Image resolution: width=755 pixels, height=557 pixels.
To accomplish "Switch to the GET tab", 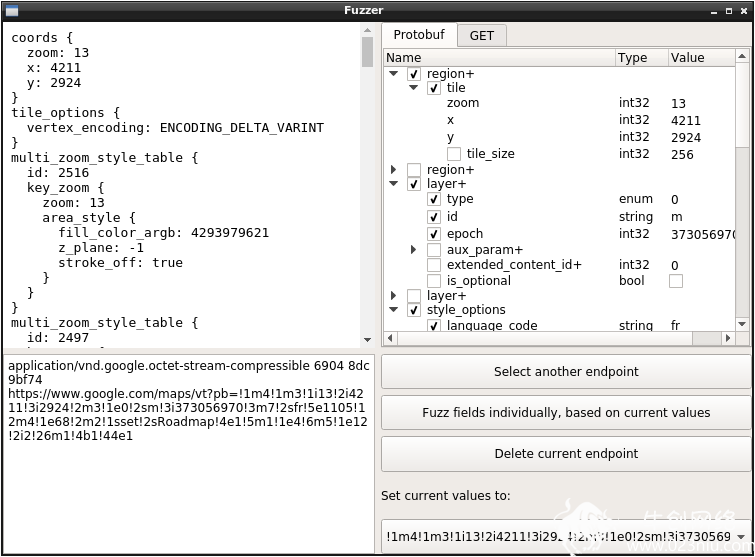I will tap(482, 36).
